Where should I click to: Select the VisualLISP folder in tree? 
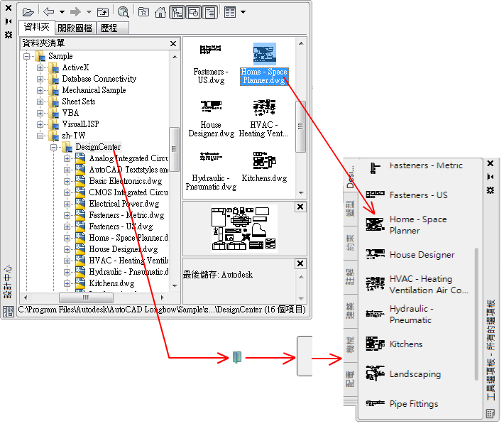click(x=80, y=124)
